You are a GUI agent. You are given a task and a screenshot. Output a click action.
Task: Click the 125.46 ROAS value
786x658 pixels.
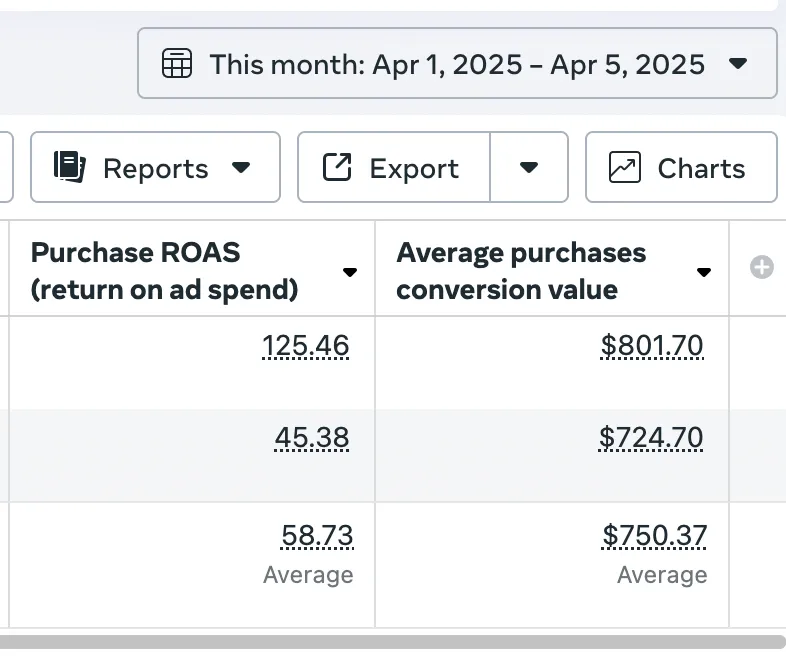(x=306, y=346)
